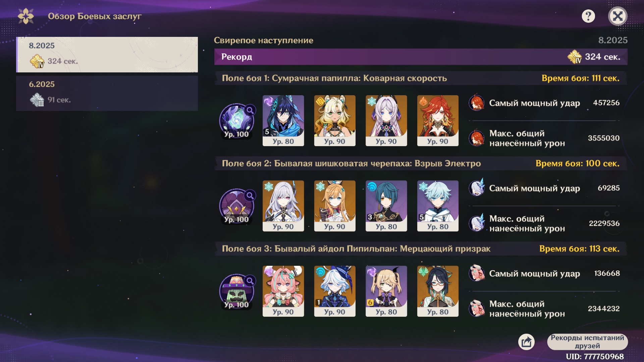Inspect the Battlefield 1 boss magnifier icon
The height and width of the screenshot is (362, 644).
[250, 110]
